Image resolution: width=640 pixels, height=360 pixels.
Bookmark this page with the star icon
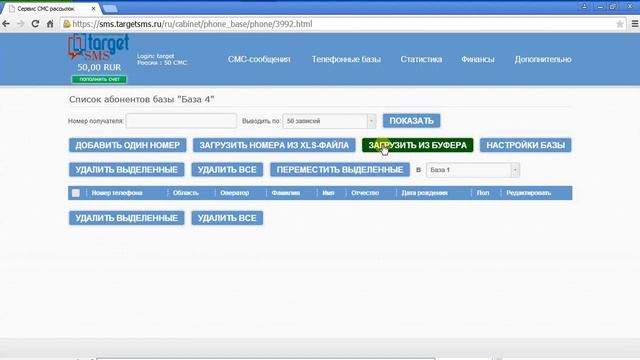619,24
